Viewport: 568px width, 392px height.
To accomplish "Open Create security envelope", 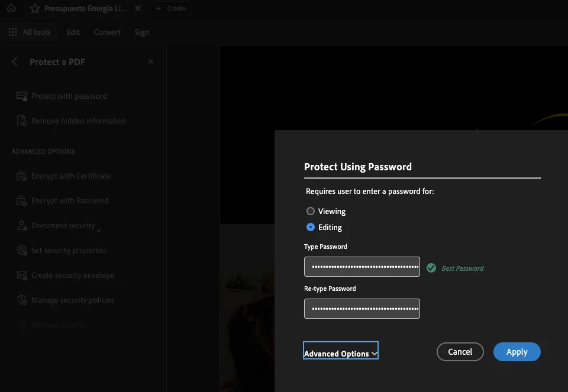I will tap(73, 275).
